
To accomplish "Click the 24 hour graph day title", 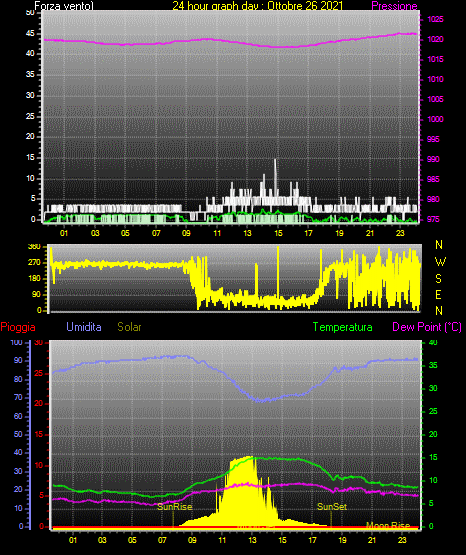I will (258, 6).
